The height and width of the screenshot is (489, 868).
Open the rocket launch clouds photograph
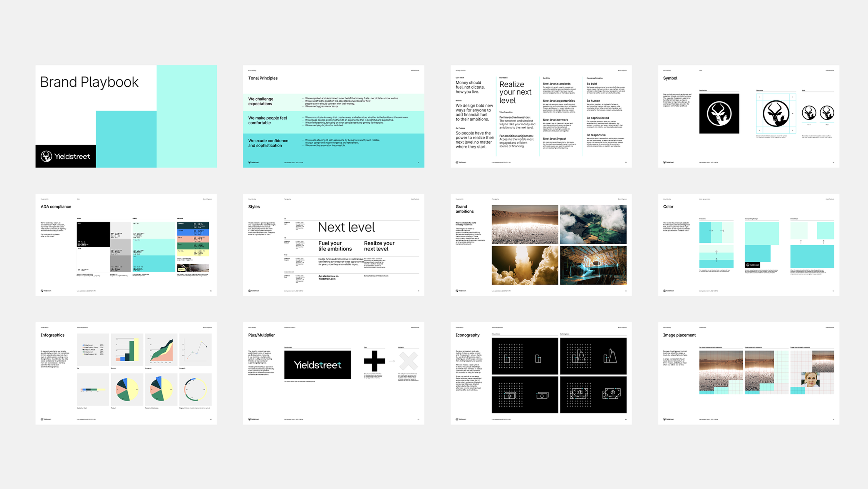pos(525,265)
